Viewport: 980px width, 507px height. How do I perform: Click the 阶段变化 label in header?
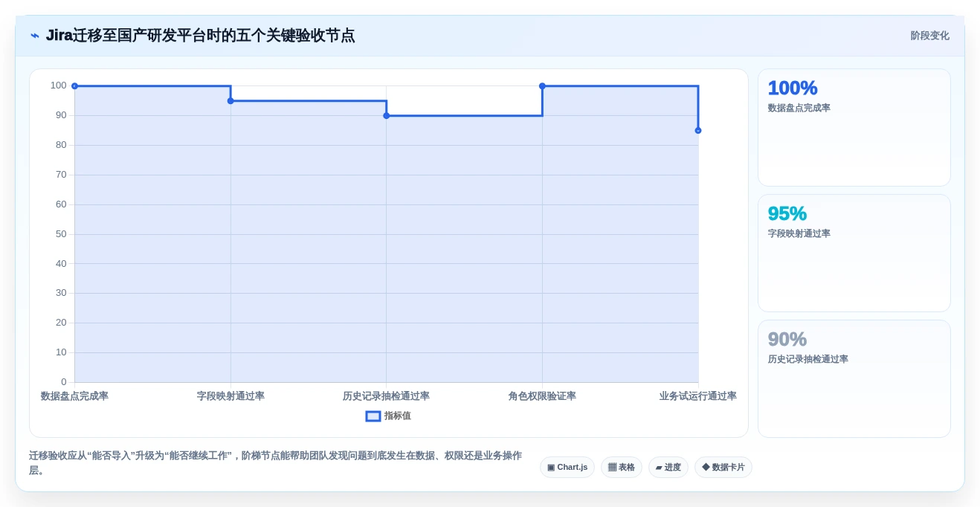coord(929,36)
